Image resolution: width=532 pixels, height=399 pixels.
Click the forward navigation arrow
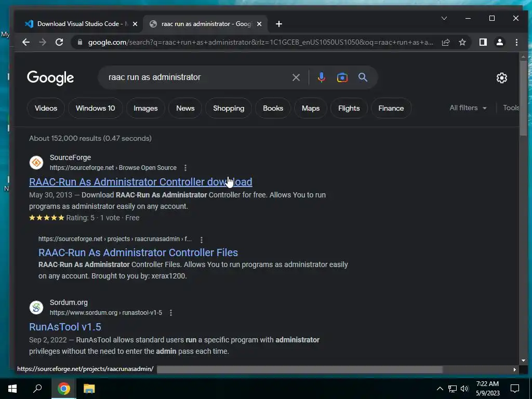(x=43, y=43)
